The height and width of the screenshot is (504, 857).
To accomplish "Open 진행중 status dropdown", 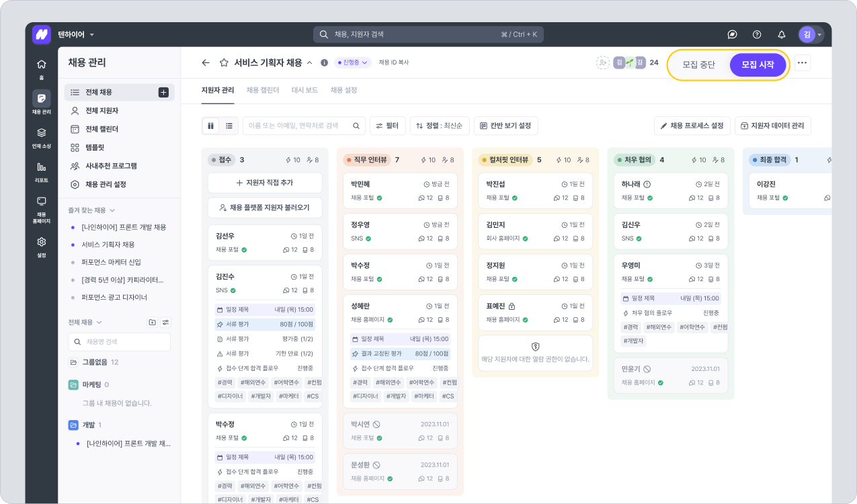I will [x=353, y=62].
